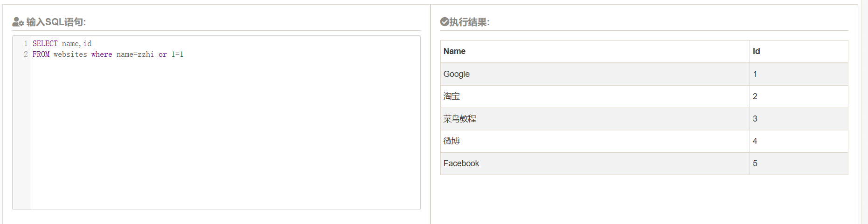Click the 输入SQL语句 heading text
Screen dimensions: 868x224
56,22
